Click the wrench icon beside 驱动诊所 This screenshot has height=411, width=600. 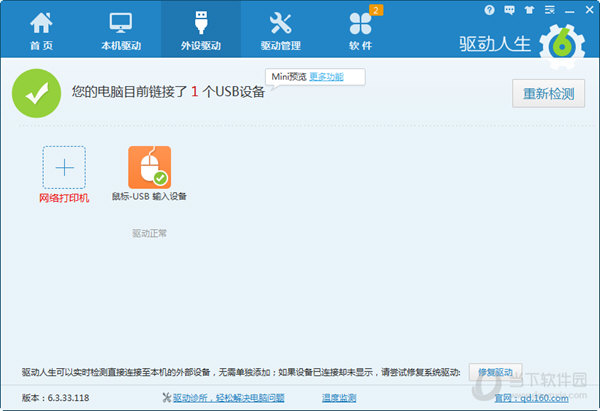(166, 398)
